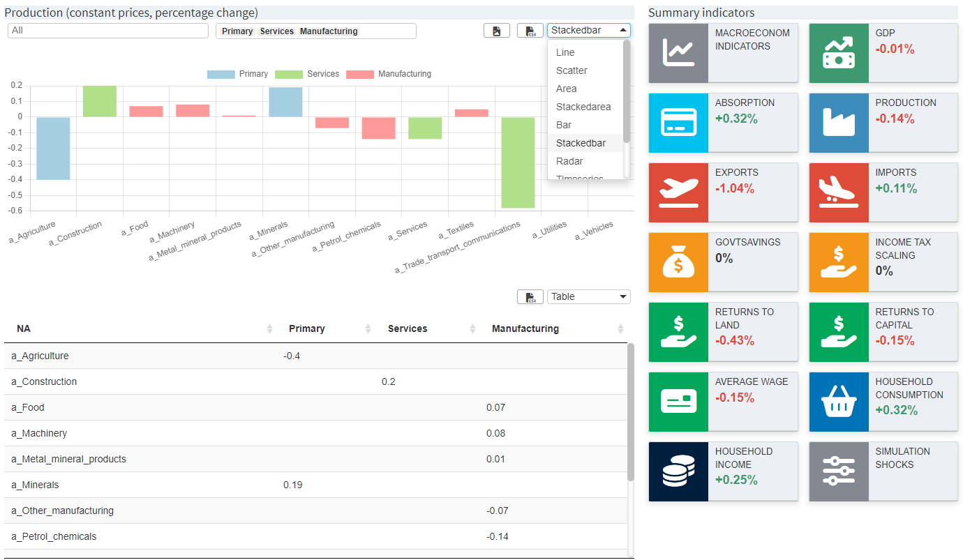
Task: Click the HOUSEHOLD CONSUMPTION basket icon
Action: click(x=838, y=402)
